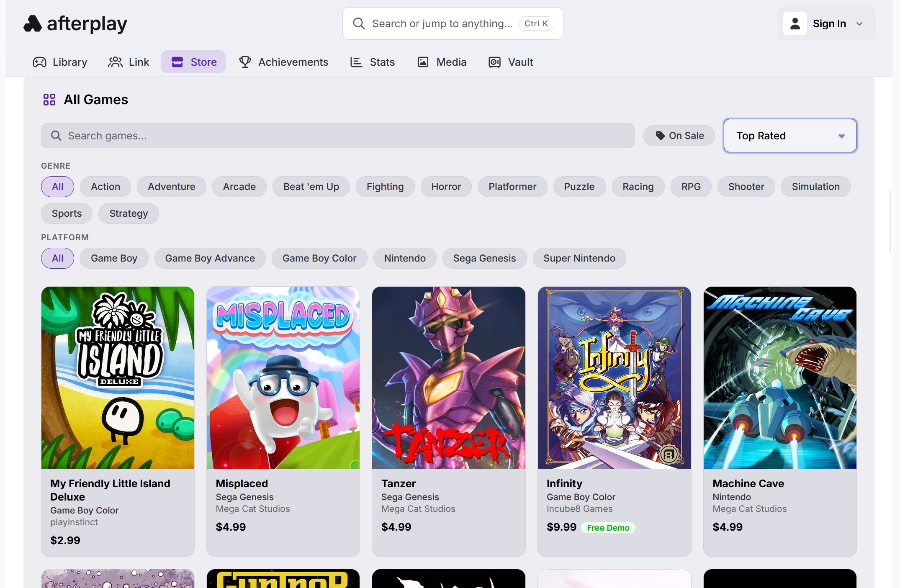Select the All platform filter
Image resolution: width=900 pixels, height=588 pixels.
tap(58, 258)
